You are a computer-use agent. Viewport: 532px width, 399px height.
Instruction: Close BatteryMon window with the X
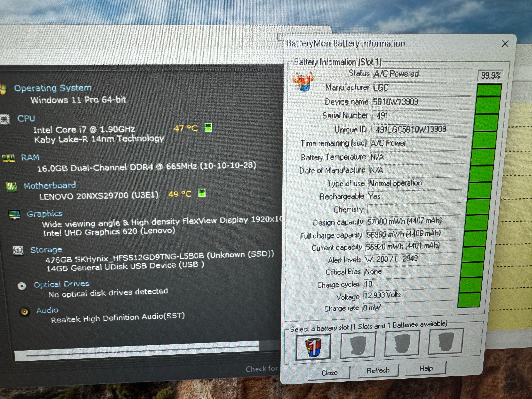tap(505, 44)
